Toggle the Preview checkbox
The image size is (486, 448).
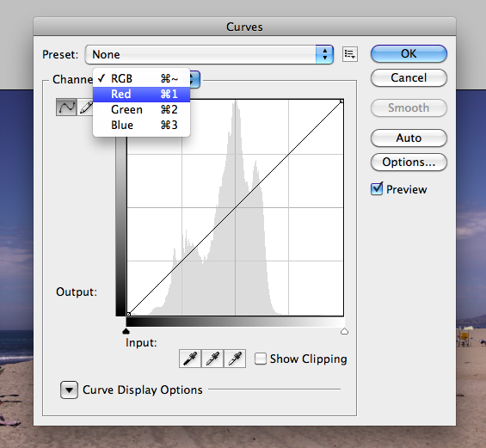tap(377, 188)
